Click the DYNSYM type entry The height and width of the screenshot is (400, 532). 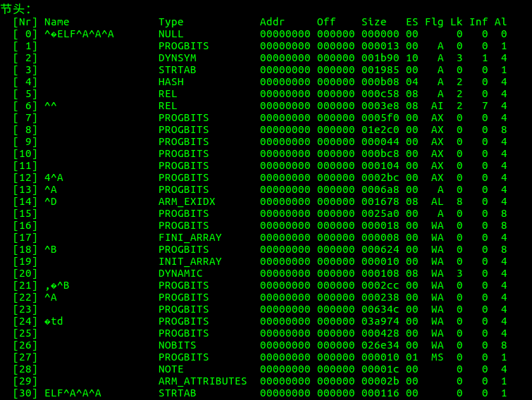[177, 58]
